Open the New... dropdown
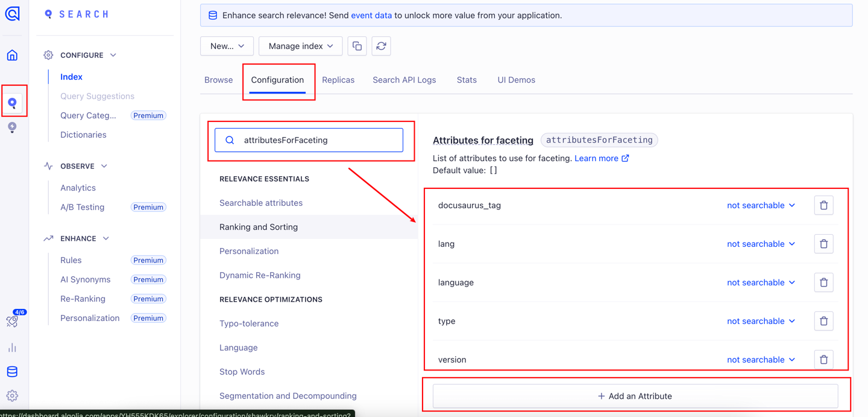 click(x=227, y=46)
